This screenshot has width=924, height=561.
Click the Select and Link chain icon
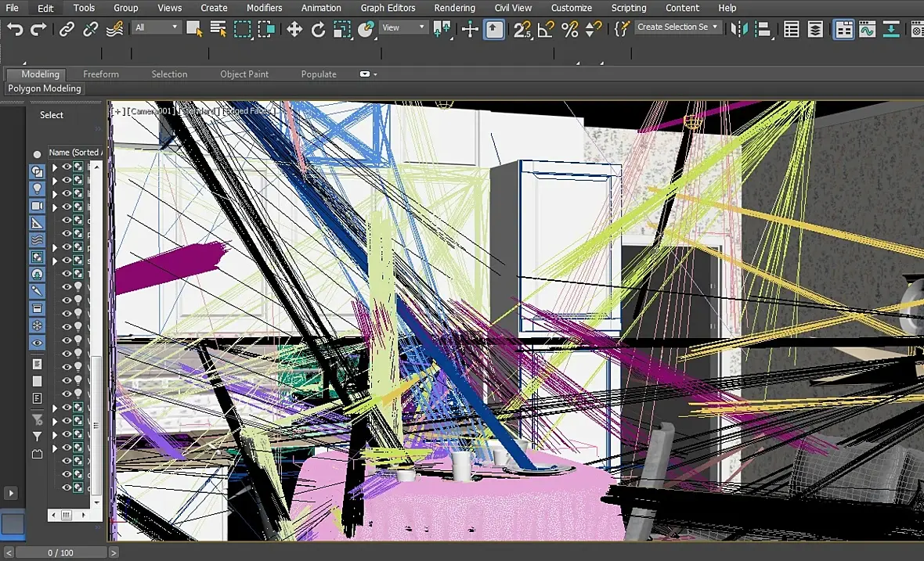(x=67, y=30)
